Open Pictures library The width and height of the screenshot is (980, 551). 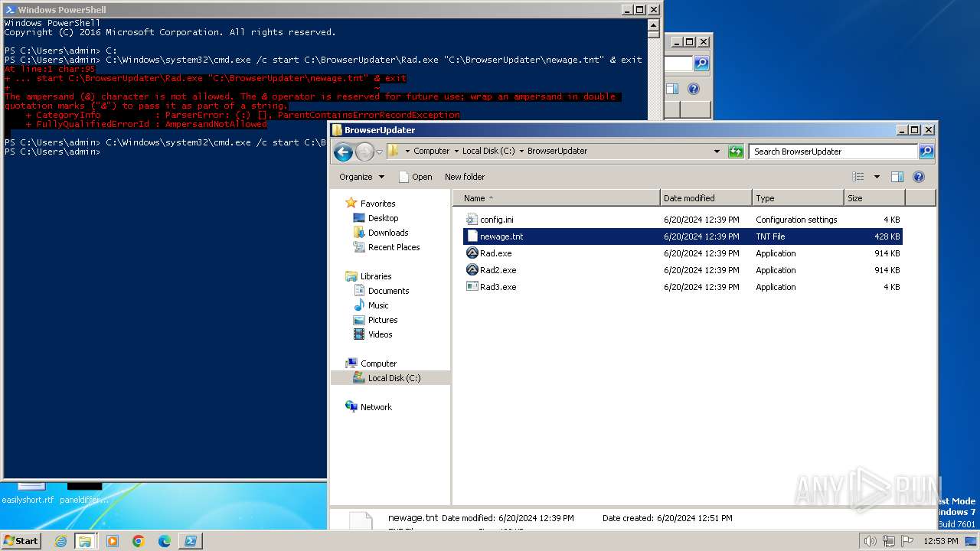[x=383, y=320]
